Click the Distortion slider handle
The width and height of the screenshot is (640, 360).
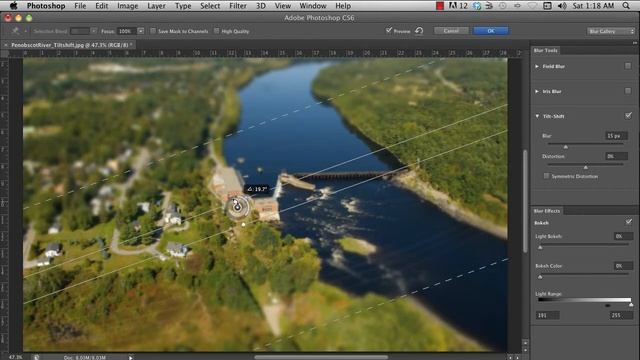tap(586, 167)
